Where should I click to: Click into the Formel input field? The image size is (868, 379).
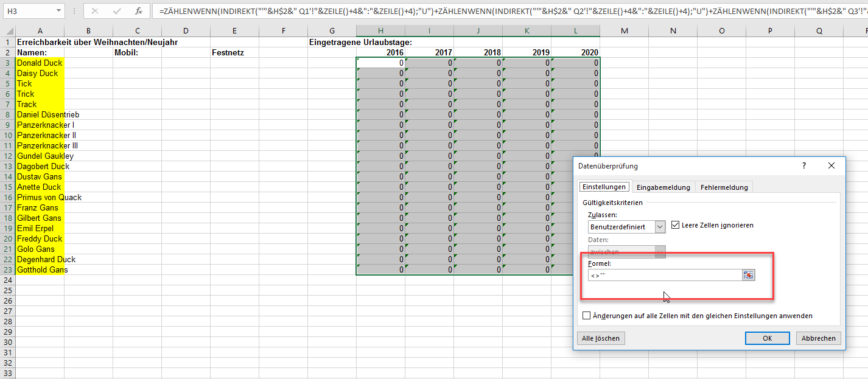click(663, 276)
